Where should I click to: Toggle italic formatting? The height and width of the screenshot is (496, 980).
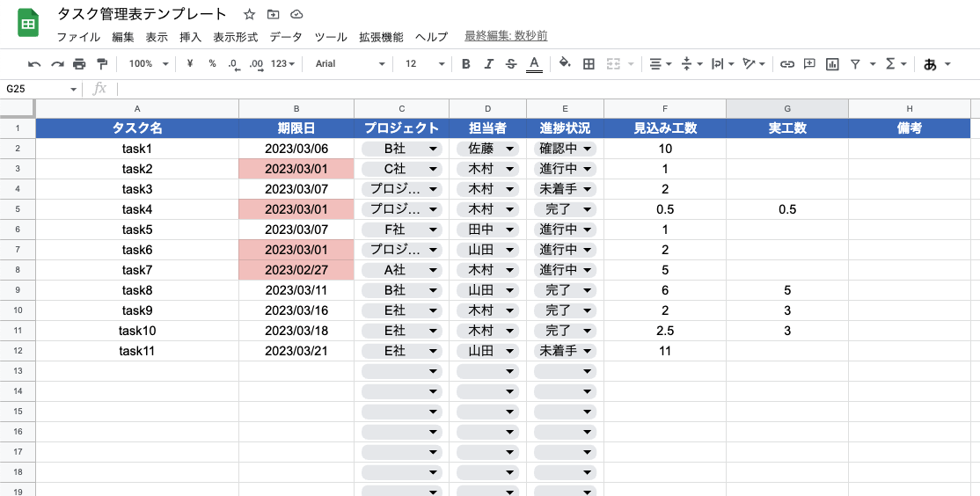point(488,64)
